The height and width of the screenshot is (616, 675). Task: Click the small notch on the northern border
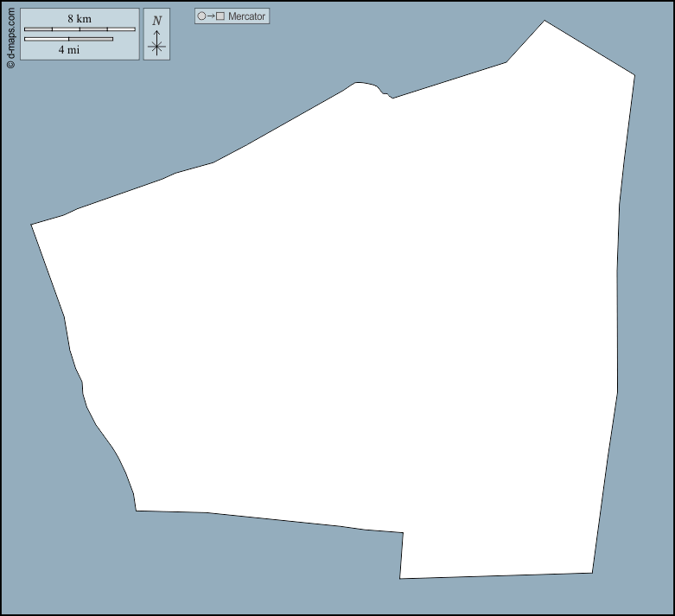(385, 93)
